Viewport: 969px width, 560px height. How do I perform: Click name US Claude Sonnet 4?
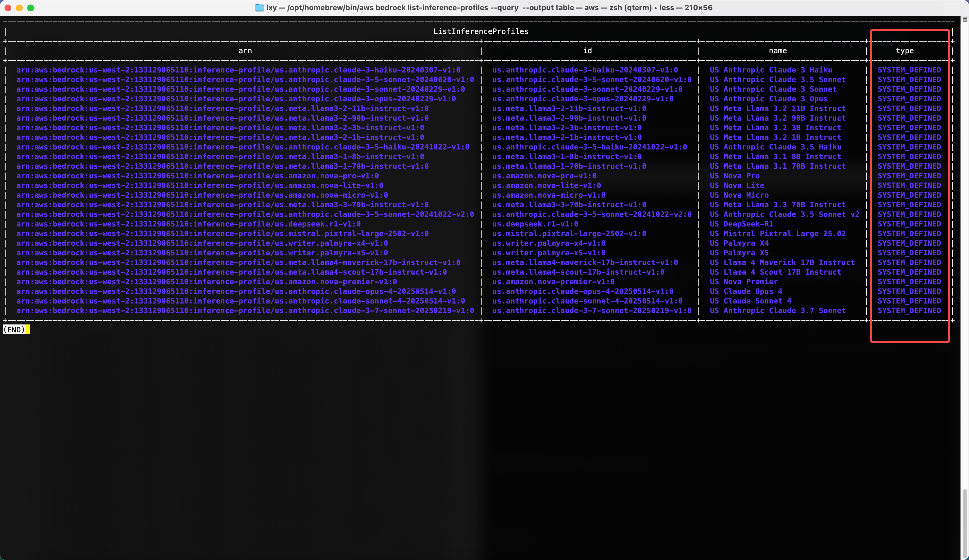point(751,301)
